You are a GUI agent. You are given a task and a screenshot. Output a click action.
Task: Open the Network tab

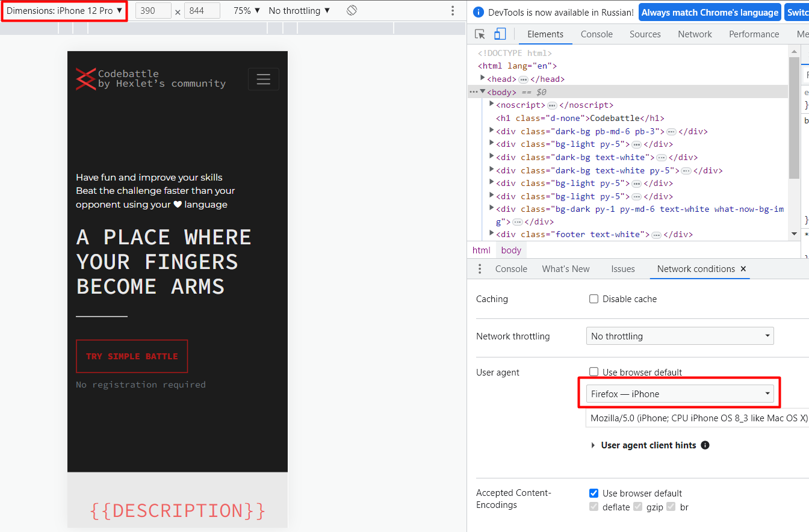point(695,34)
